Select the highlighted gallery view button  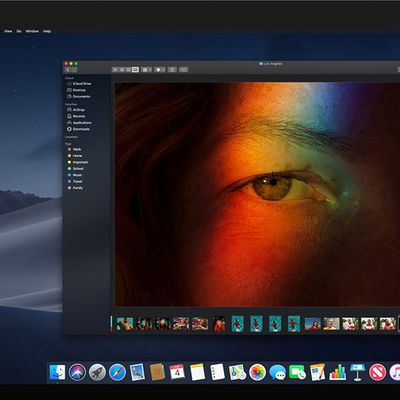click(x=135, y=70)
